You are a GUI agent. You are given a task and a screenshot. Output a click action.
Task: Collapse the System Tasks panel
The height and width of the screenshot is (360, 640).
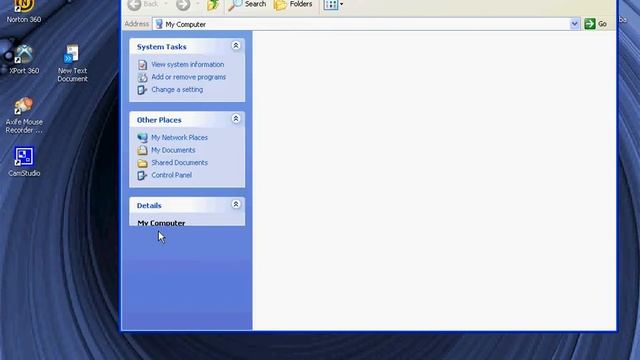click(x=236, y=46)
